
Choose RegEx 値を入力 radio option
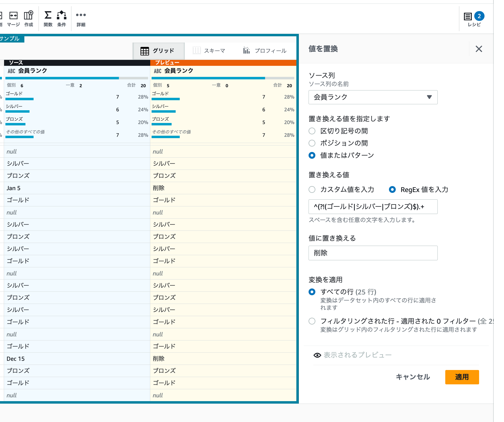point(392,189)
